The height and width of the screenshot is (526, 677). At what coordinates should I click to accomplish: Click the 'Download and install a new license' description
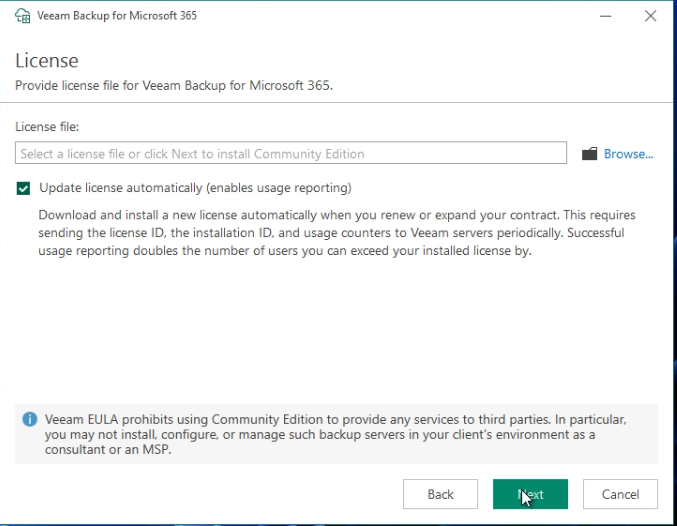(x=337, y=233)
